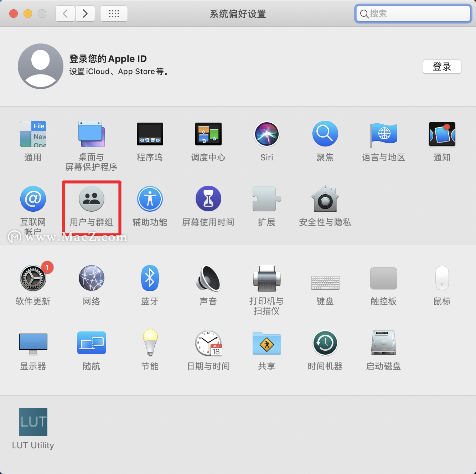Open 日期与时间 Date & Time
The height and width of the screenshot is (474, 476).
(x=208, y=343)
